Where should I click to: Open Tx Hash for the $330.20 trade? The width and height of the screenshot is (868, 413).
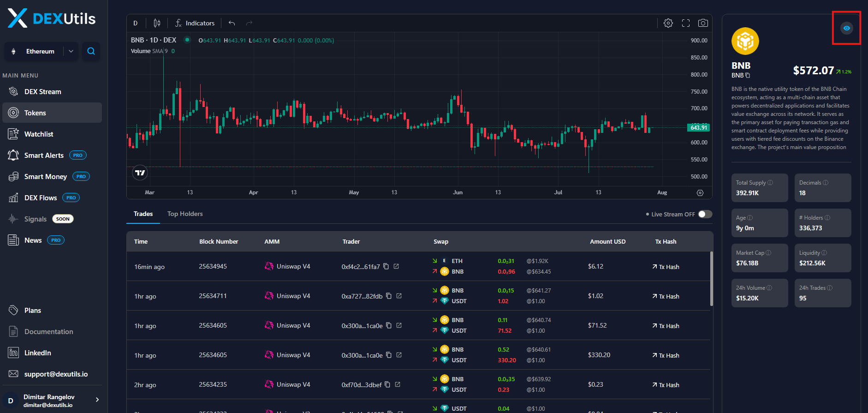666,355
